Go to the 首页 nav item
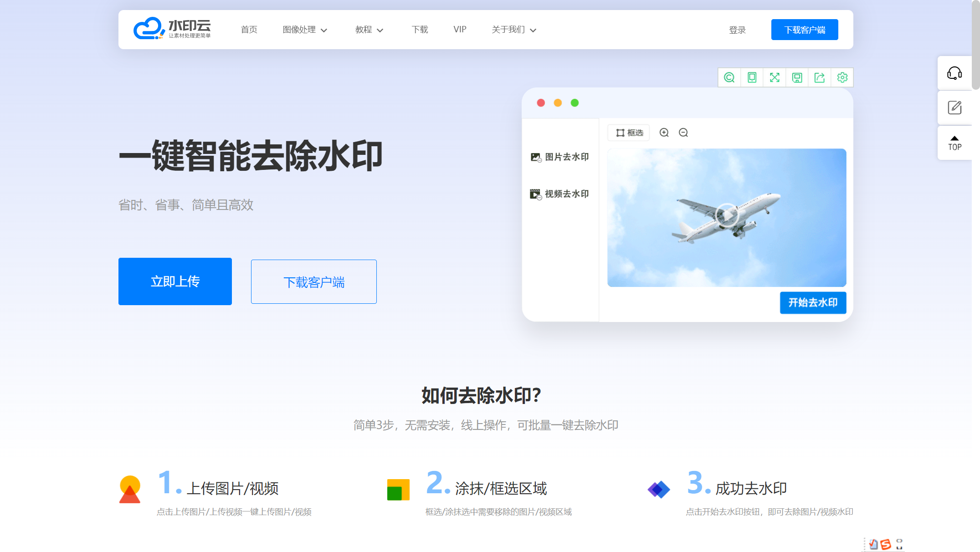 (249, 30)
